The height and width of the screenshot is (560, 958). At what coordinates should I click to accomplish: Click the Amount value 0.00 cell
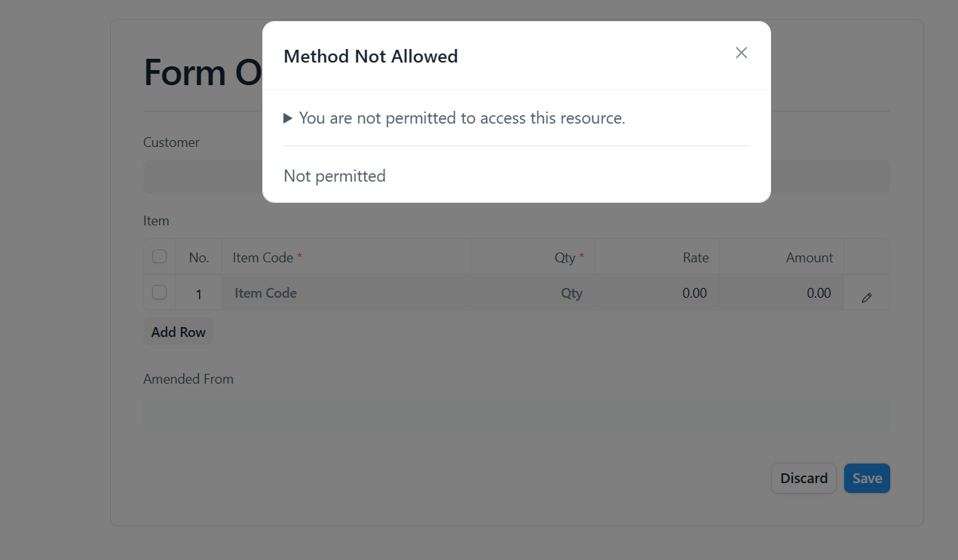coord(782,292)
